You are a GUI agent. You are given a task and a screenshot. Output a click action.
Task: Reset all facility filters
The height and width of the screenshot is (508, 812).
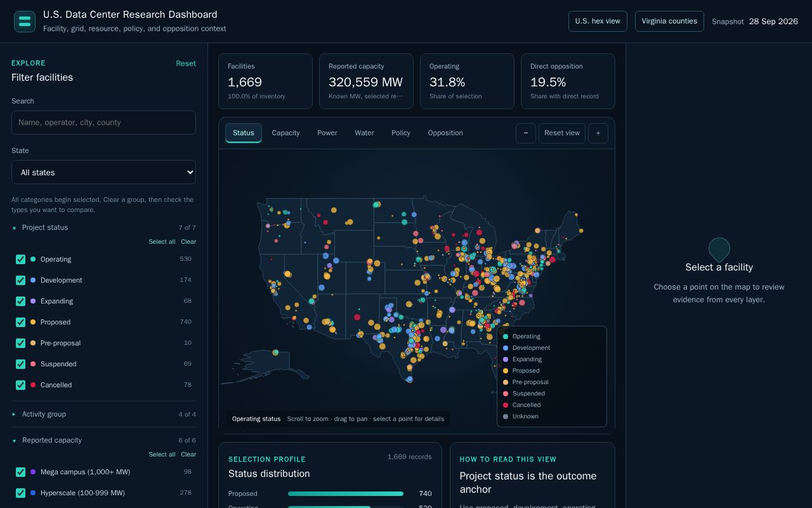[x=186, y=63]
